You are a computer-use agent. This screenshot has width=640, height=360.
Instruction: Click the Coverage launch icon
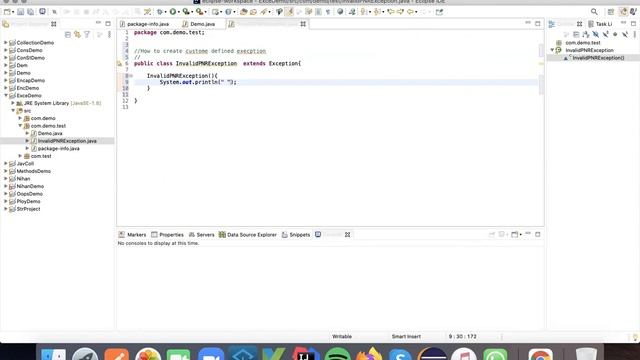pyautogui.click(x=186, y=12)
